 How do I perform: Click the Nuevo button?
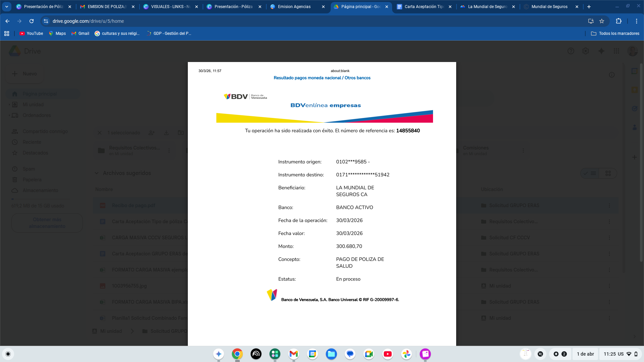(24, 74)
